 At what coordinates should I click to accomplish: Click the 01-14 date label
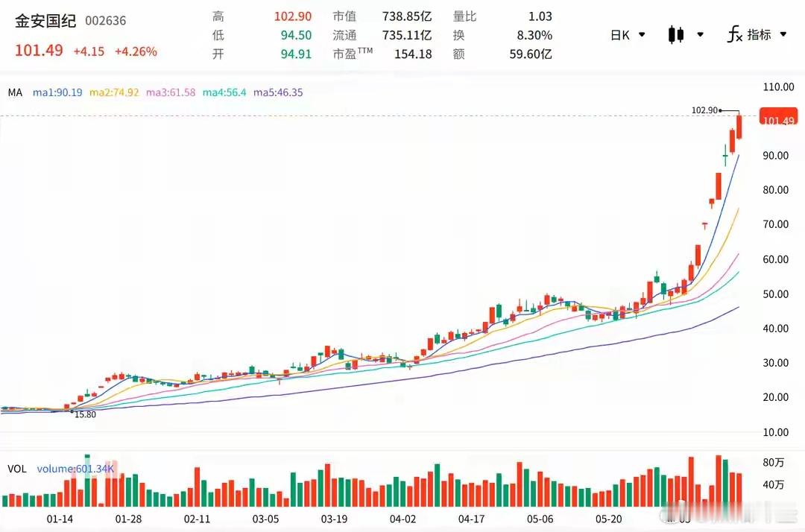(x=60, y=519)
